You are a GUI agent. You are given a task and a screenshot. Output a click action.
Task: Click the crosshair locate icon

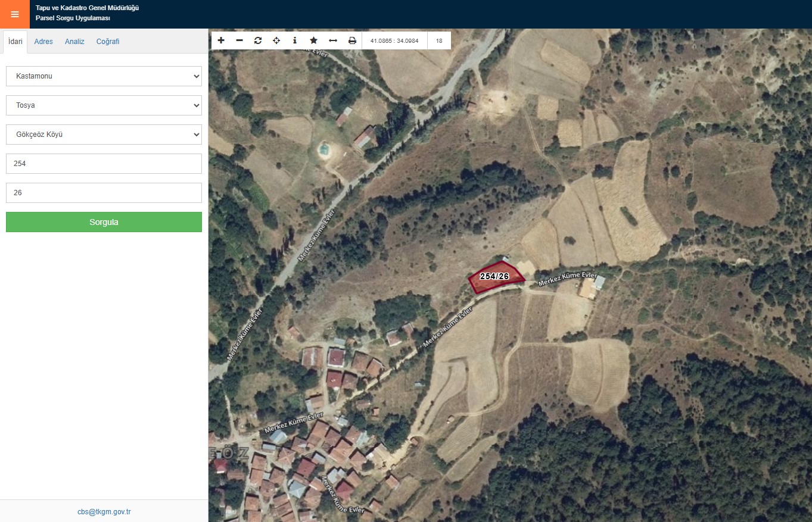[276, 40]
